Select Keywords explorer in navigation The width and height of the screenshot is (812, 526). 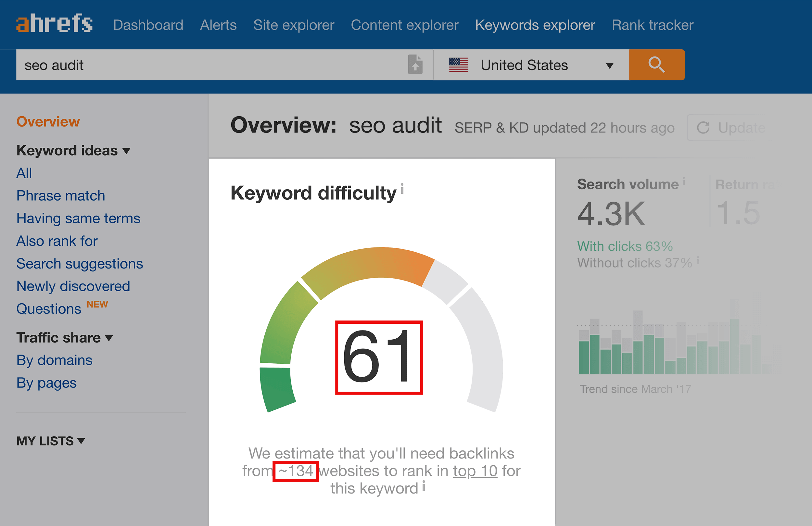[x=535, y=25]
